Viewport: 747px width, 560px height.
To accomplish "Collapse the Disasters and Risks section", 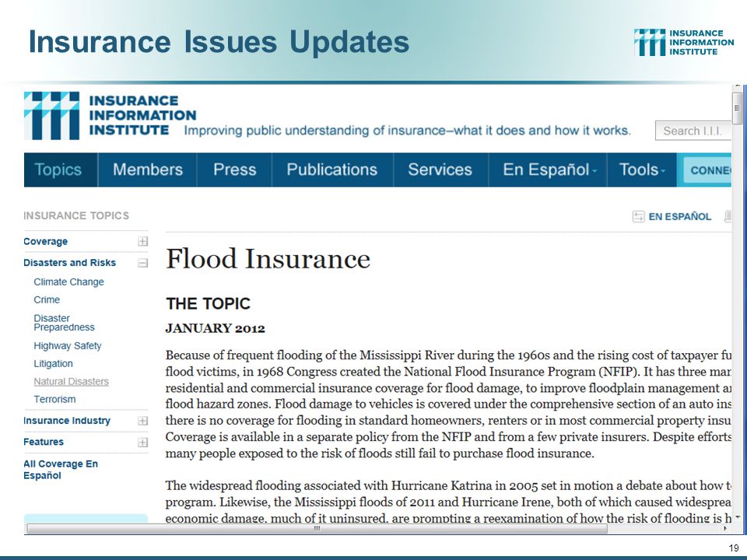I will click(142, 263).
